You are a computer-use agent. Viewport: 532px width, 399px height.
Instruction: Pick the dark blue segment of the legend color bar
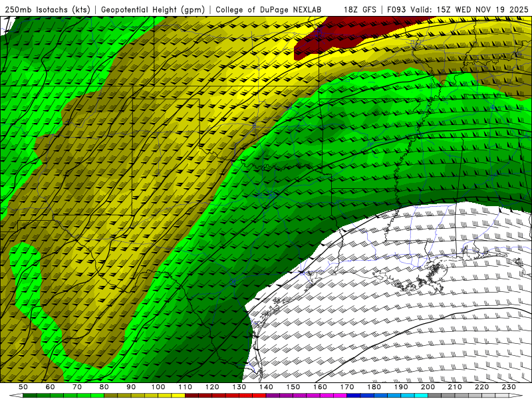click(x=354, y=396)
